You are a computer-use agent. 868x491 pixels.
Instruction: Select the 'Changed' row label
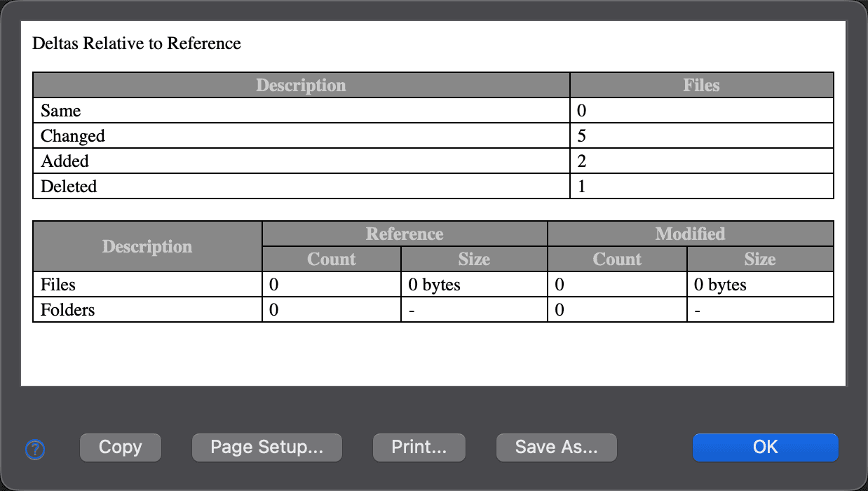[73, 136]
